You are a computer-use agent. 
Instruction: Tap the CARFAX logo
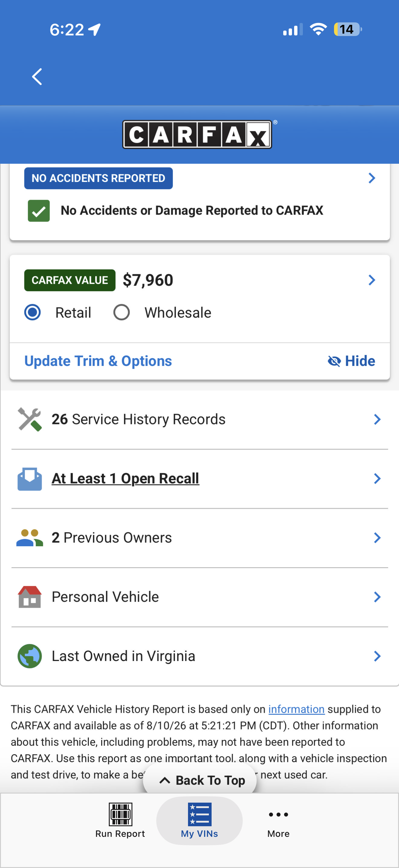(197, 134)
